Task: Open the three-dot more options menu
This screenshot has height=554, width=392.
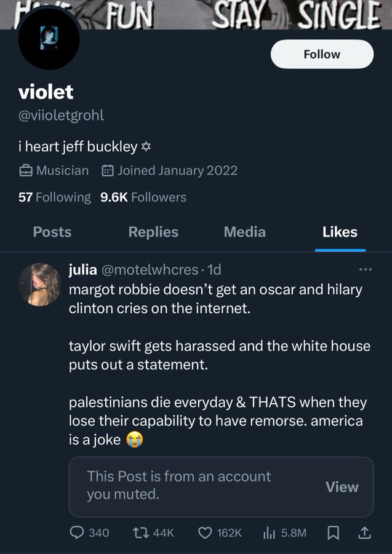Action: coord(365,269)
